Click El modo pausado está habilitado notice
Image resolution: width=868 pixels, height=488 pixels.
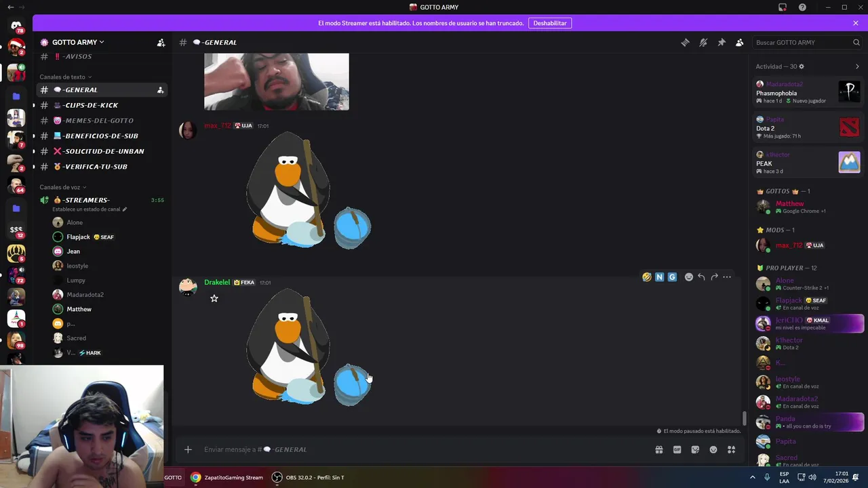[x=698, y=431]
